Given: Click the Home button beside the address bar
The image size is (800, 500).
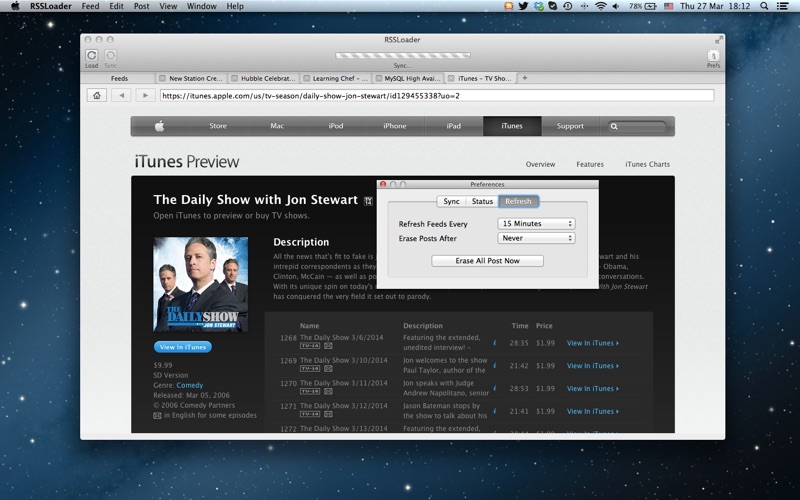Looking at the screenshot, I should click(97, 96).
